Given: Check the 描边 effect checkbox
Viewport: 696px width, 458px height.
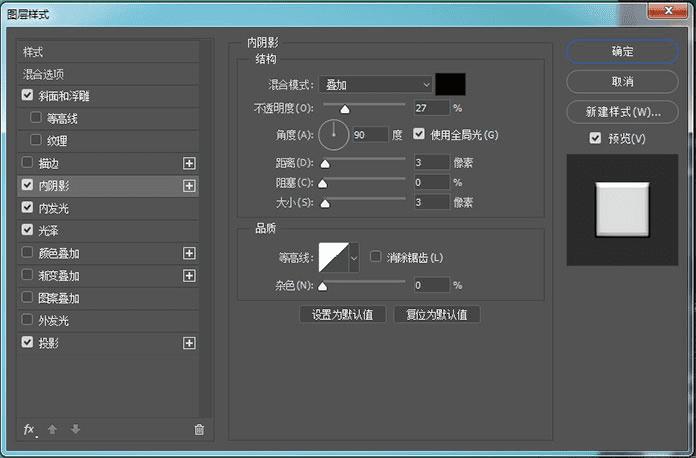Looking at the screenshot, I should point(28,162).
